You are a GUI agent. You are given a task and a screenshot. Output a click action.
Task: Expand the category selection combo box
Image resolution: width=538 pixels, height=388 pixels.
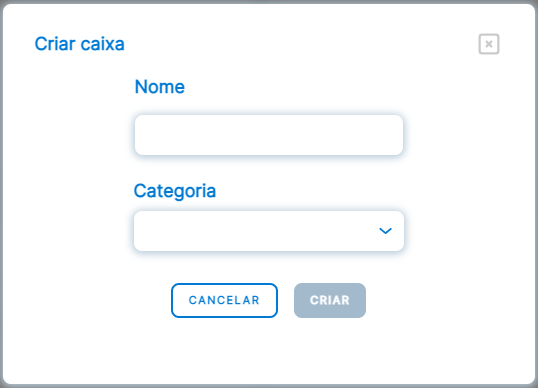click(269, 231)
